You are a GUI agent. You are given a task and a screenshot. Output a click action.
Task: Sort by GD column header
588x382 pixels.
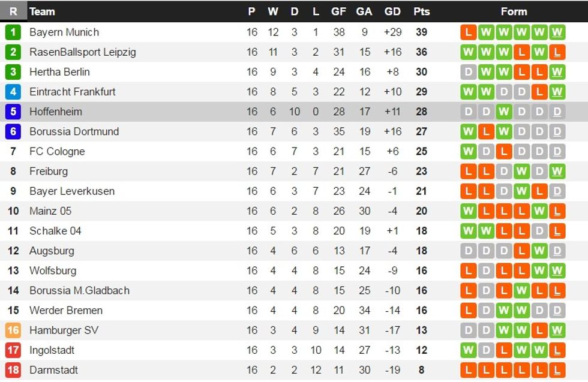click(392, 11)
